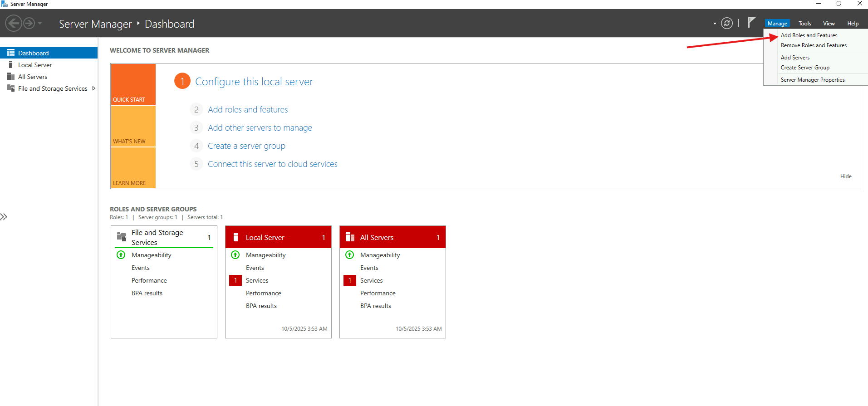Open Manageability in File and Storage Services tile
Viewport: 868px width, 406px height.
(x=152, y=255)
